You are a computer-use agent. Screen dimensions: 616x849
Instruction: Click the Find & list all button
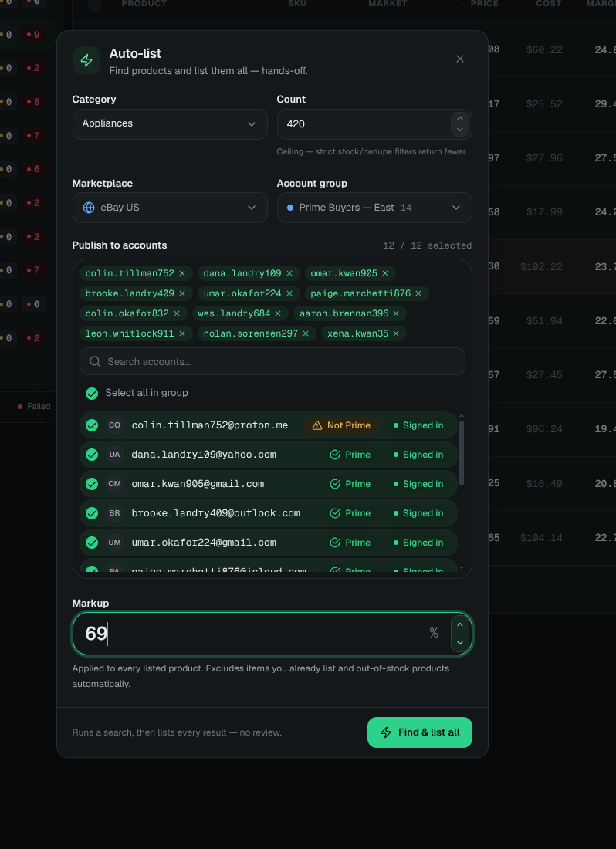tap(420, 732)
